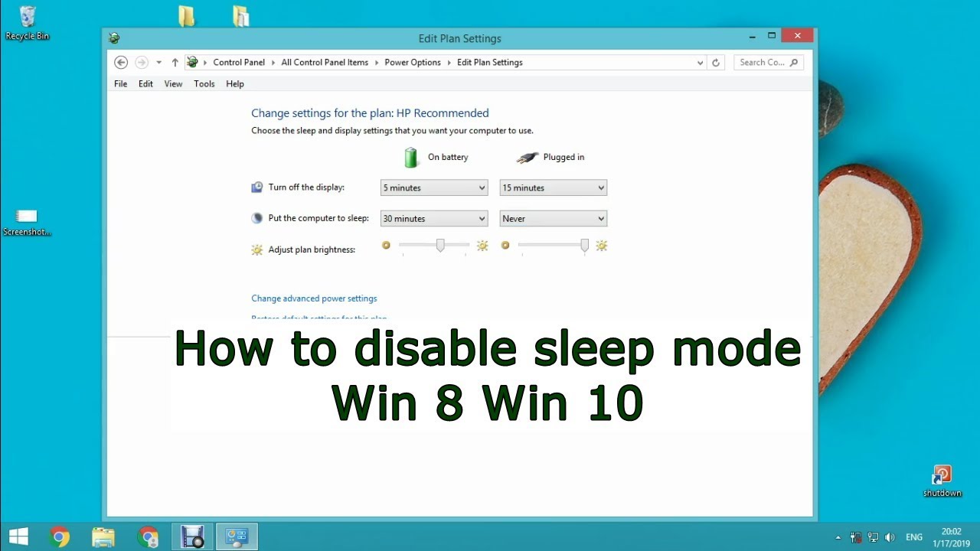The height and width of the screenshot is (551, 980).
Task: Open the Plugged in sleep dropdown set to Never
Action: coord(554,218)
